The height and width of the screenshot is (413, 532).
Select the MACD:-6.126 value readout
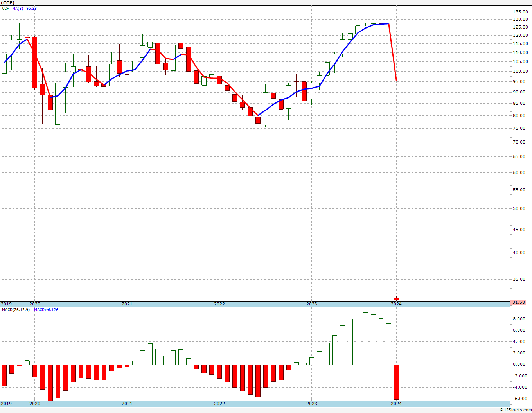[46, 309]
